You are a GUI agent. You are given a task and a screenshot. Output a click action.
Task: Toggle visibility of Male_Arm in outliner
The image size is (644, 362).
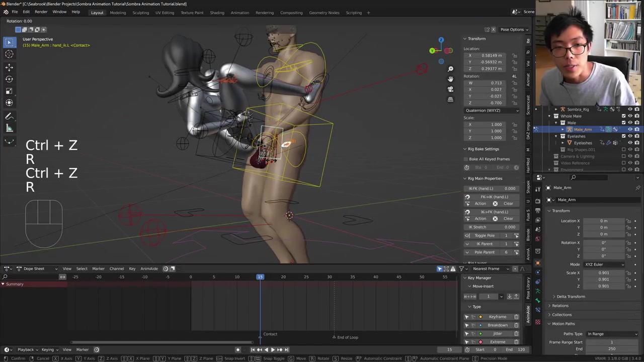(x=630, y=129)
